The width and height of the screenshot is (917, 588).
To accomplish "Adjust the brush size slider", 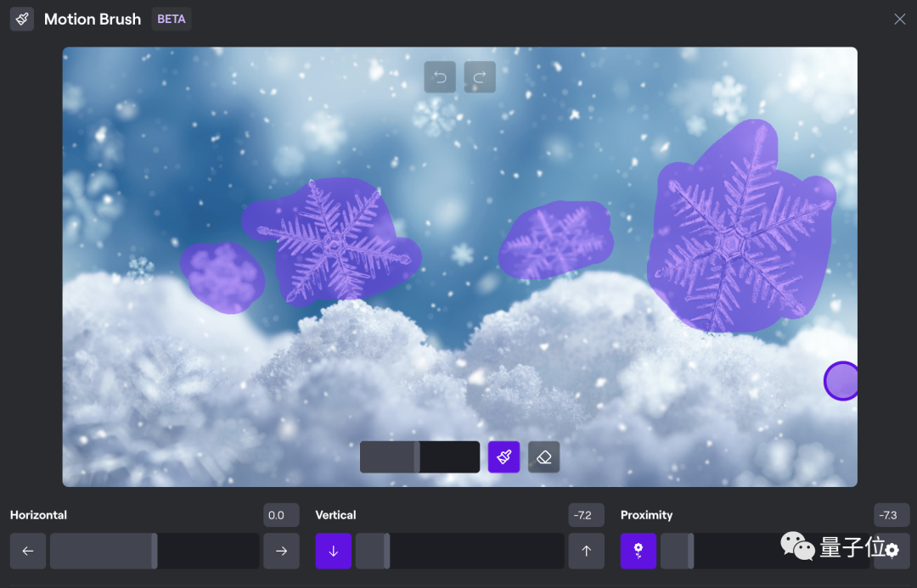I will pos(419,457).
